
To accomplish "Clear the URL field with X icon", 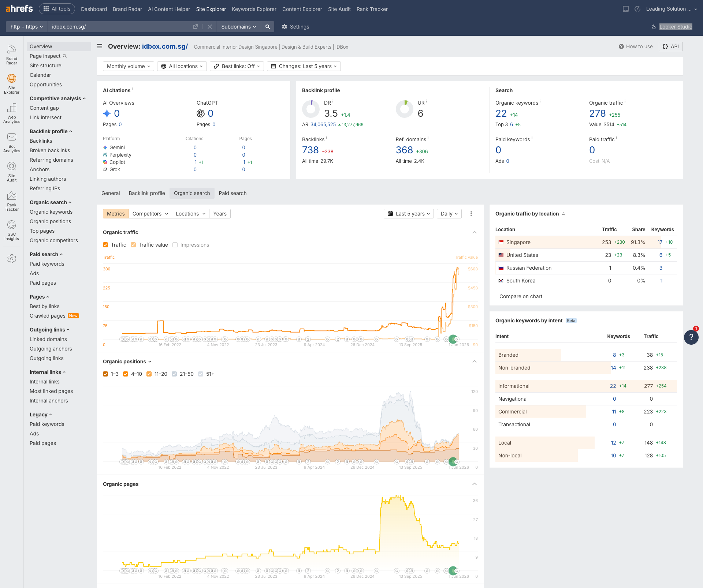I will [x=210, y=27].
